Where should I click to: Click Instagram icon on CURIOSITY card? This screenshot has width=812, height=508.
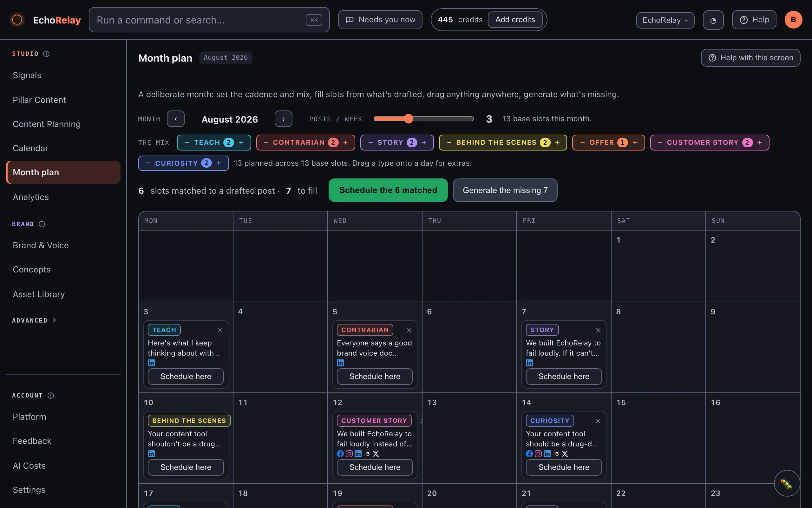coord(538,454)
